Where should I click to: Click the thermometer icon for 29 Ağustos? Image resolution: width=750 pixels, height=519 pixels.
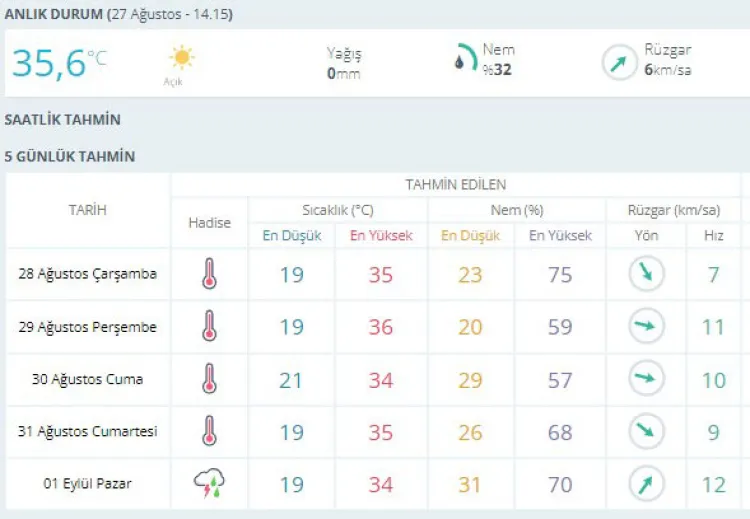[x=209, y=327]
